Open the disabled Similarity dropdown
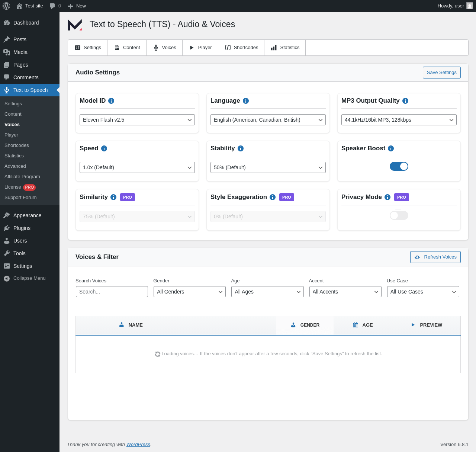This screenshot has width=476, height=452. pos(137,217)
